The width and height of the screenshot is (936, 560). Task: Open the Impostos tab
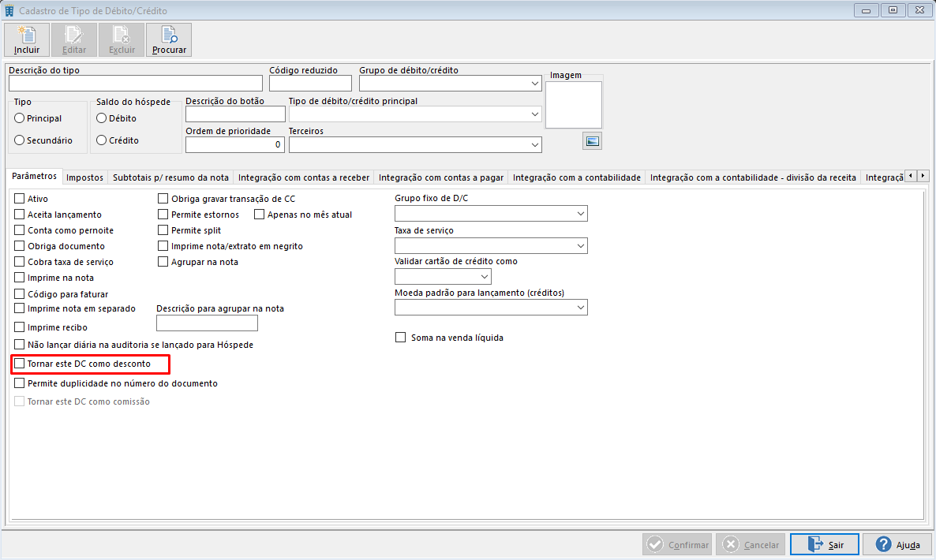coord(84,177)
